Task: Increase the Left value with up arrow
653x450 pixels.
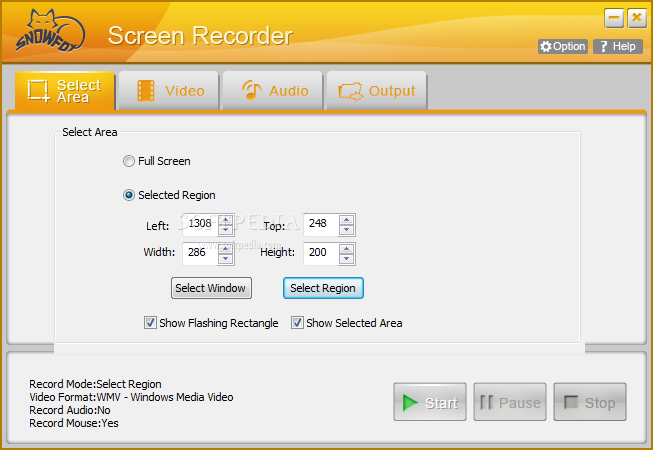Action: point(226,220)
